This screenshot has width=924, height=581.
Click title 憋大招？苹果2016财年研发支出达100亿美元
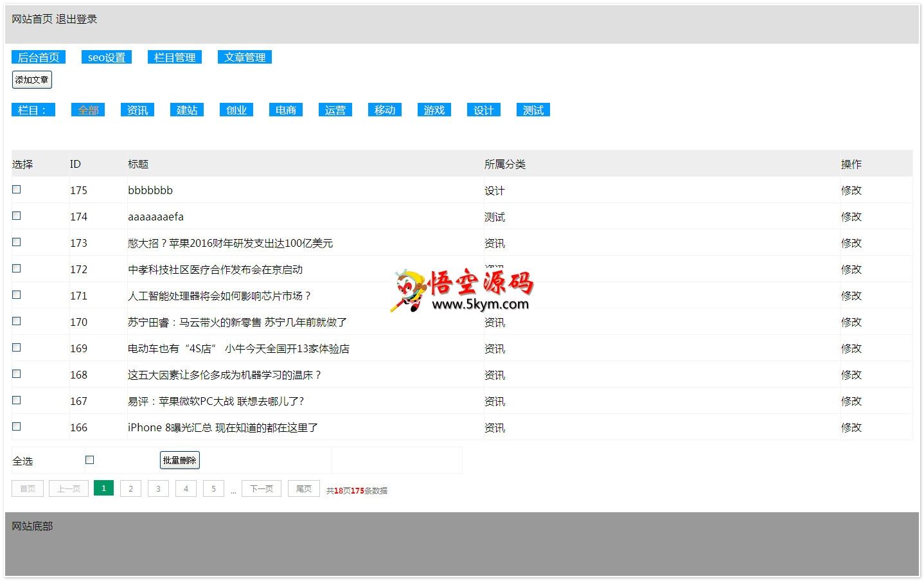point(231,243)
